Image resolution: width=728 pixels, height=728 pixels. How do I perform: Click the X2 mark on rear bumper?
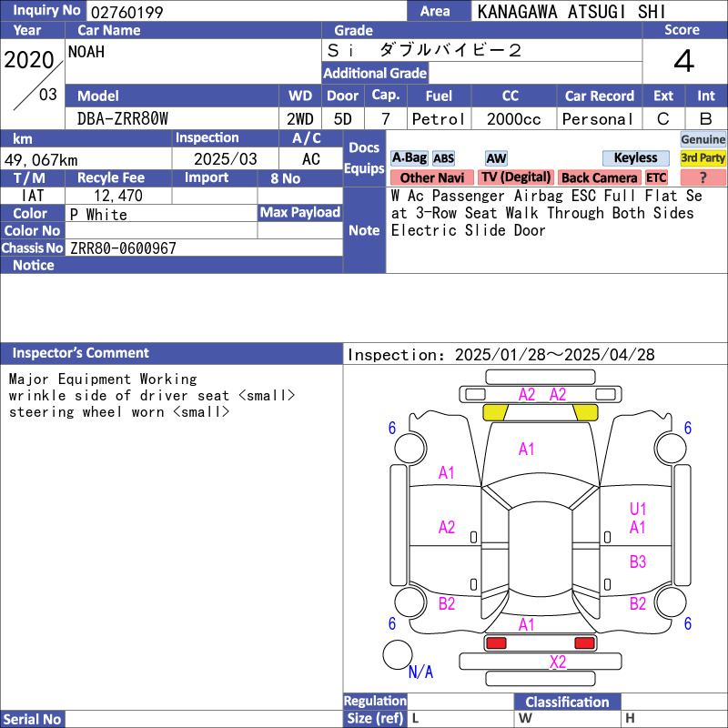[x=558, y=662]
